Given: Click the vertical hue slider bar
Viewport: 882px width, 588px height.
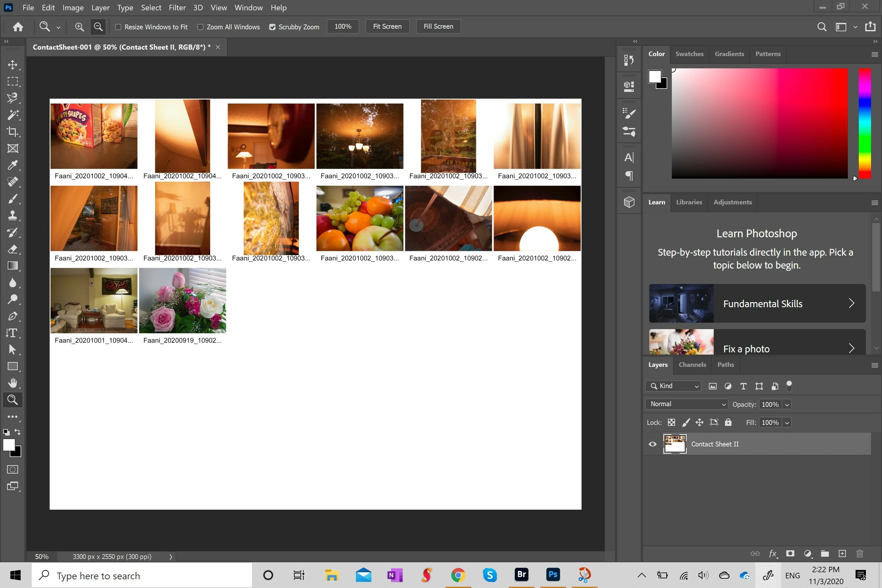Looking at the screenshot, I should (x=865, y=124).
